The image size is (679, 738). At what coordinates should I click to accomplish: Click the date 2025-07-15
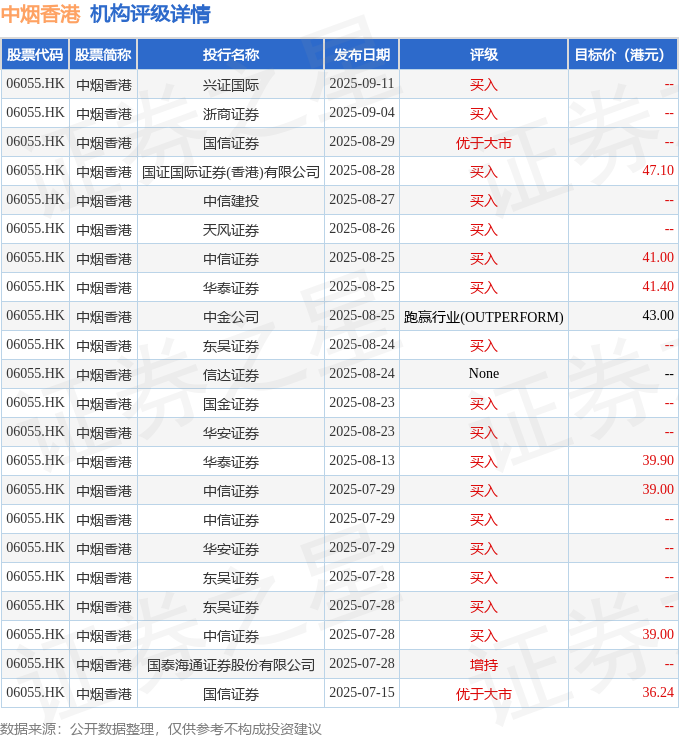tap(361, 693)
